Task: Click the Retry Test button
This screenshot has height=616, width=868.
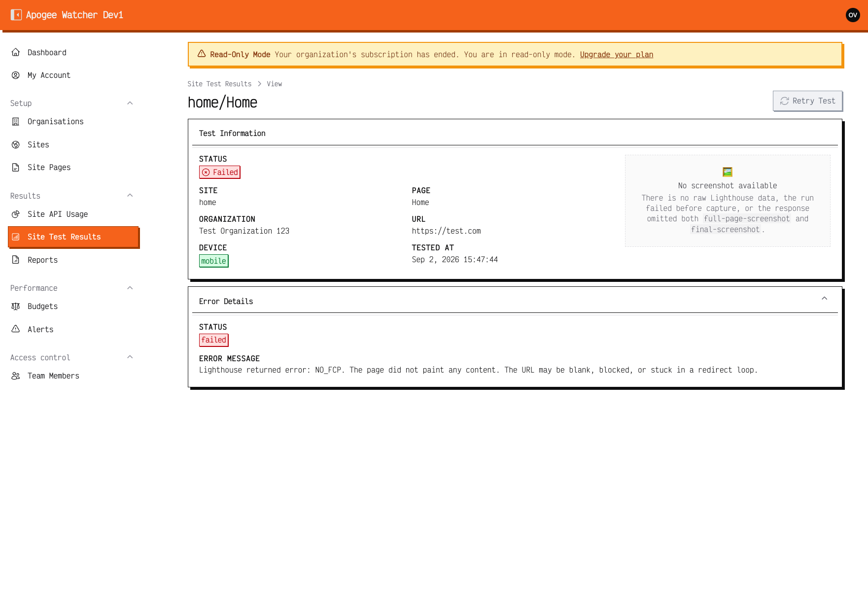Action: [x=807, y=101]
